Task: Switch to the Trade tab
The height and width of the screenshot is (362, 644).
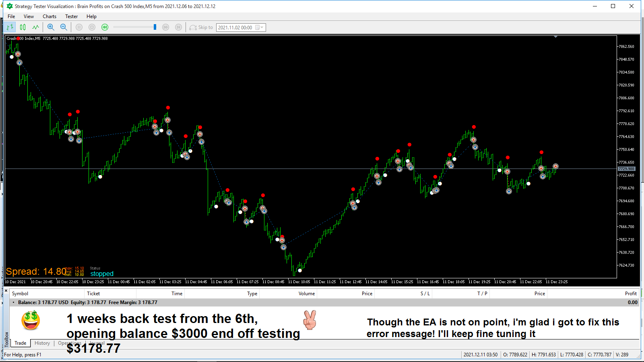Action: 20,343
